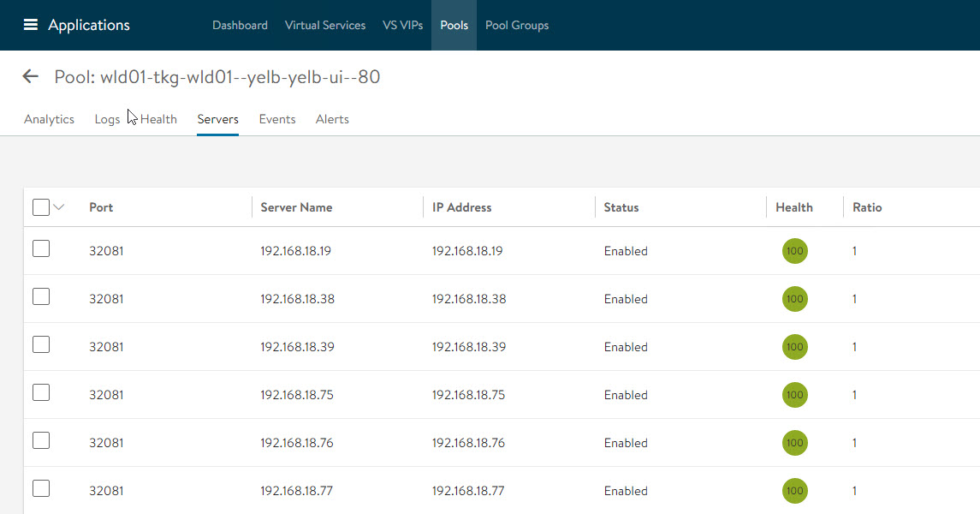The image size is (980, 514).
Task: Click health score badge for 192.168.18.75
Action: coord(794,395)
